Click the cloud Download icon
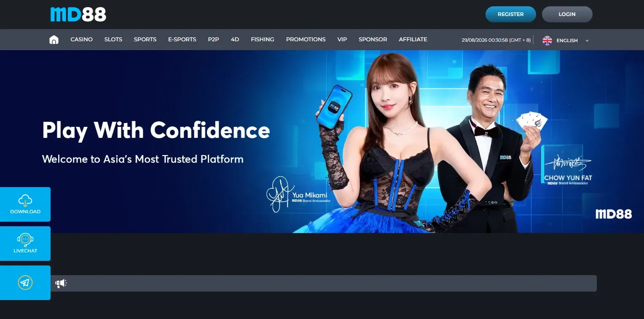This screenshot has height=319, width=644. pos(25,200)
